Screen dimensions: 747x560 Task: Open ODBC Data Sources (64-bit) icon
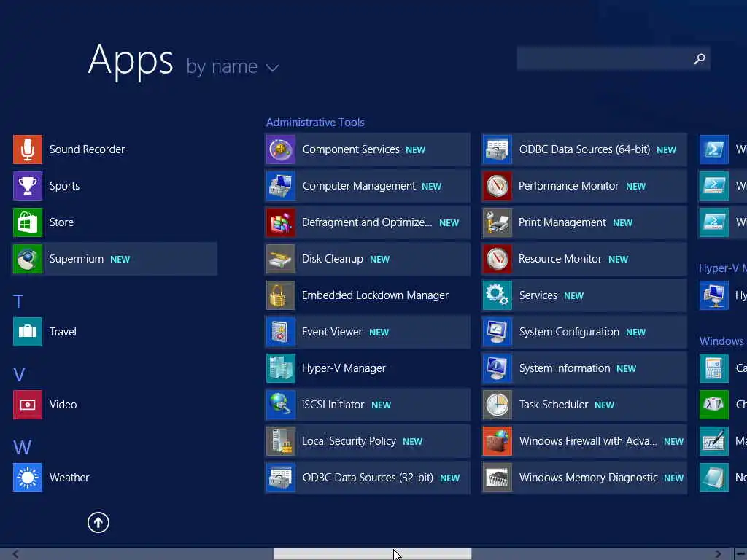pyautogui.click(x=498, y=149)
